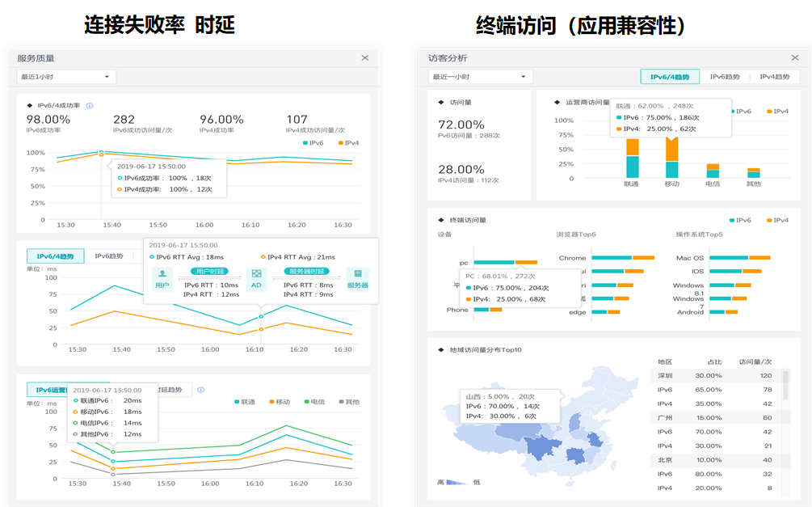Click the 深圳 row in region table
This screenshot has height=507, width=812.
pos(715,376)
